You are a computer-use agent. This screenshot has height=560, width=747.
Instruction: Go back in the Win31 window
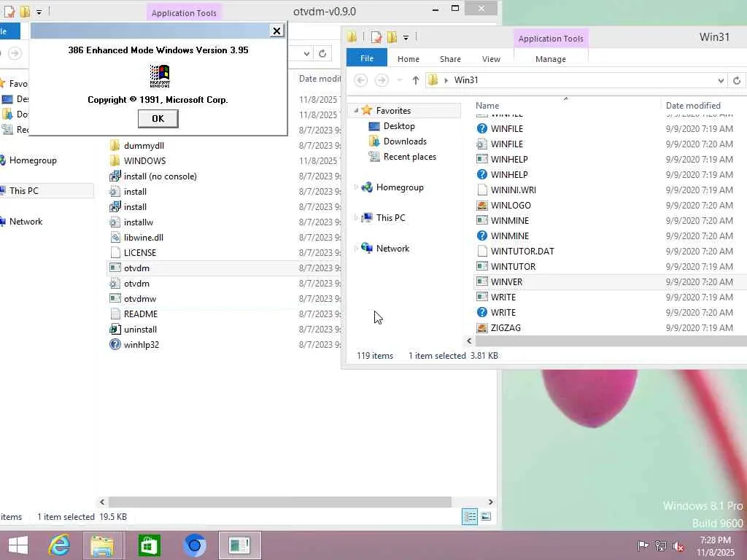coord(361,80)
